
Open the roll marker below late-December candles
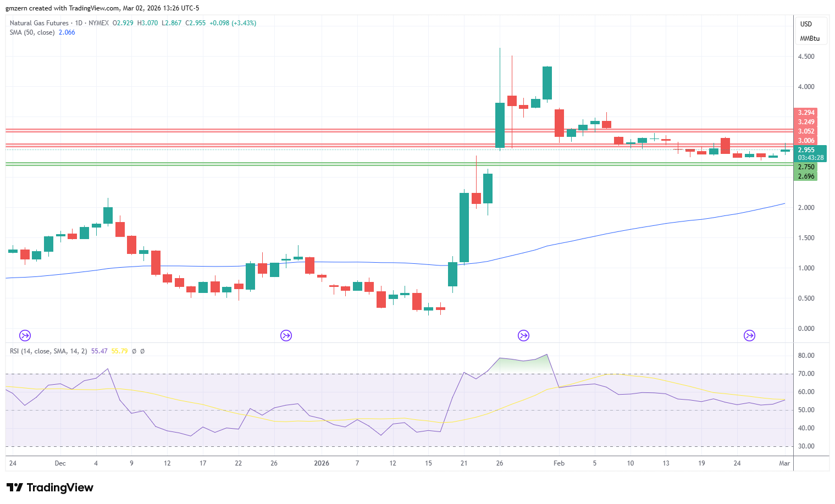click(286, 335)
